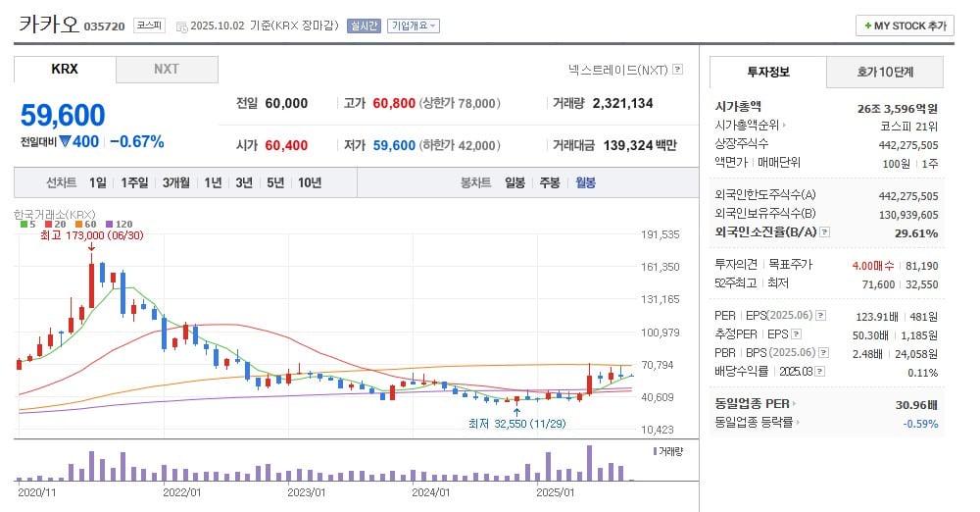The width and height of the screenshot is (980, 512).
Task: Click the 5-day moving average legend marker
Action: [x=24, y=224]
